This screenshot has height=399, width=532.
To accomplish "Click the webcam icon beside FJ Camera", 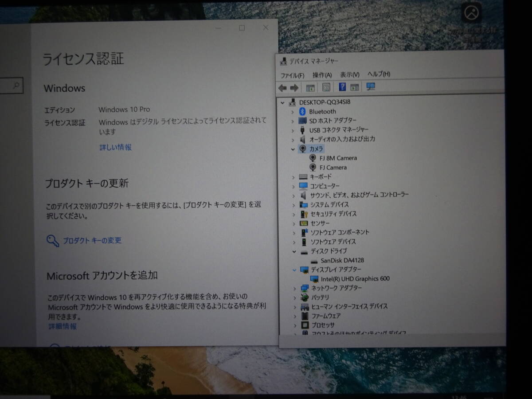I will tap(313, 167).
